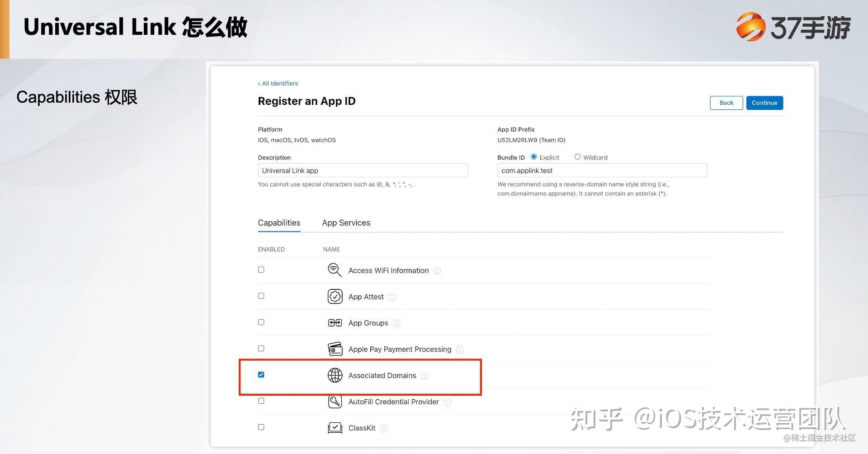Click the Back button
The image size is (868, 454).
pyautogui.click(x=726, y=103)
